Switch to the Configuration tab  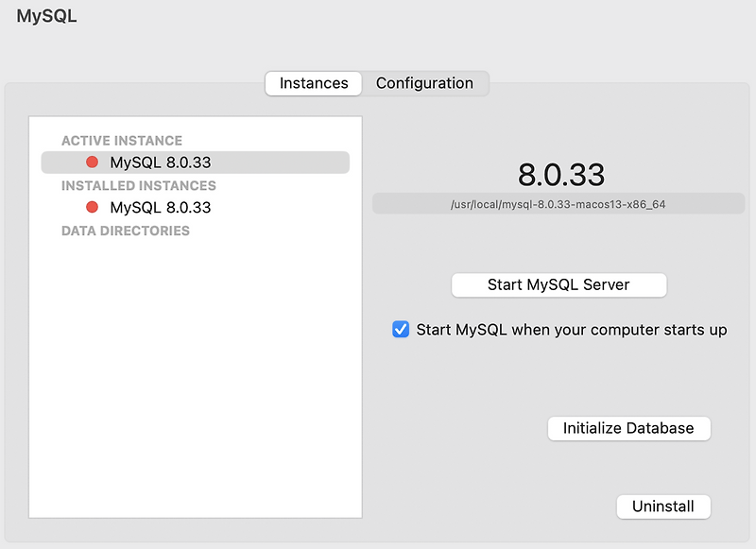pyautogui.click(x=424, y=83)
